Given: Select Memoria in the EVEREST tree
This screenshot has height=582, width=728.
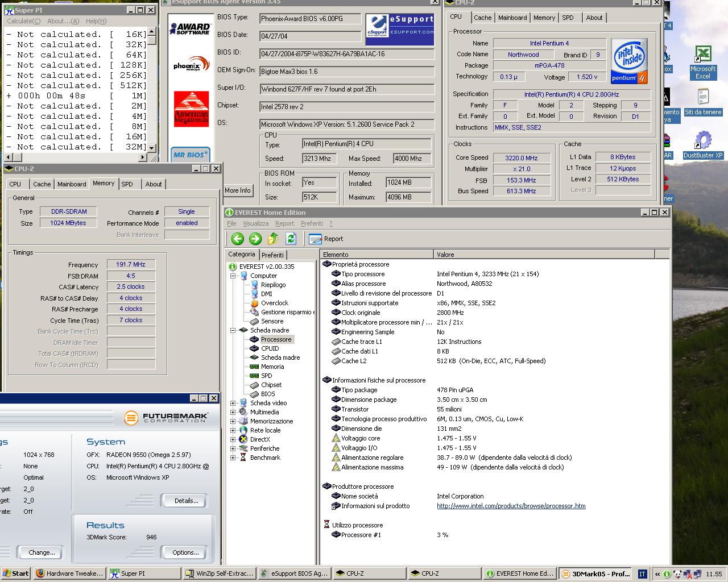Looking at the screenshot, I should coord(272,367).
